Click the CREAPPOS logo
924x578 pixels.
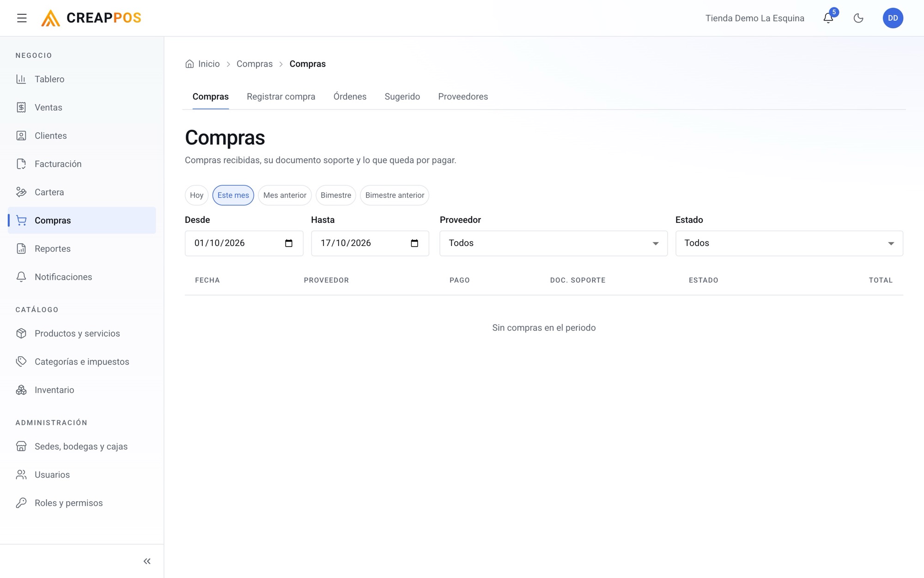coord(91,18)
